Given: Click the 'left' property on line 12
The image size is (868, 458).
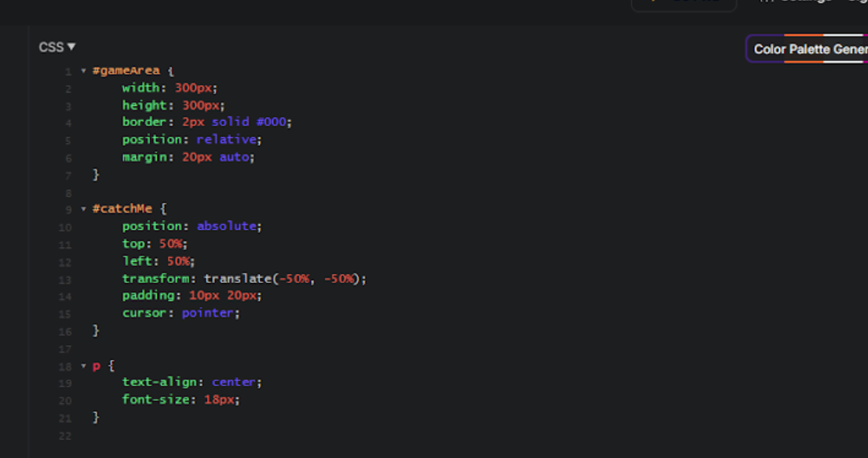Looking at the screenshot, I should point(137,261).
